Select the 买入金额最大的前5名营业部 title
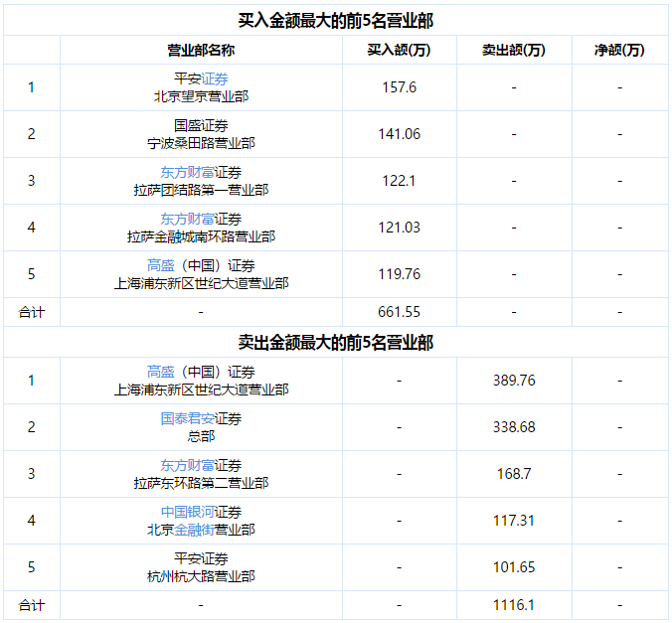 coord(336,20)
